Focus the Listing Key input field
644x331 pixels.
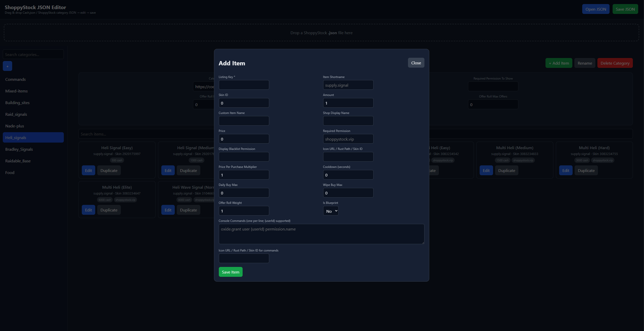click(x=244, y=85)
